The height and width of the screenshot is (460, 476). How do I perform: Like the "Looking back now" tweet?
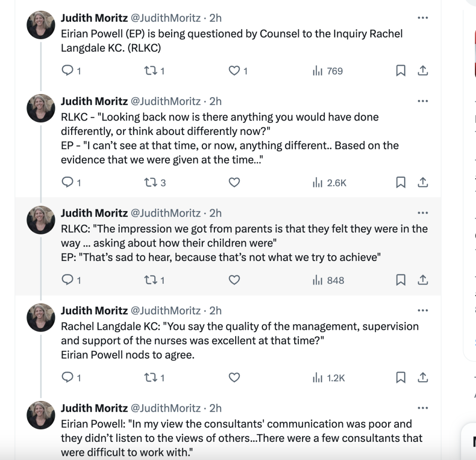pyautogui.click(x=234, y=183)
